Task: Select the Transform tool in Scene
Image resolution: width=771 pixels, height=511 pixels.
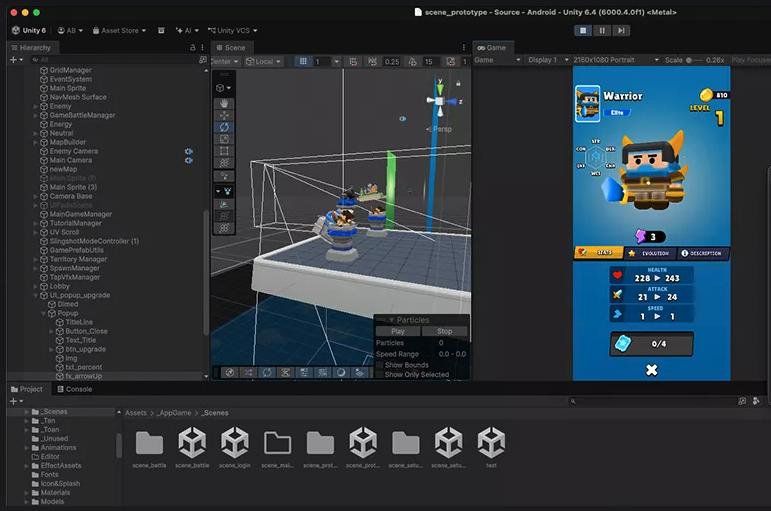Action: click(x=224, y=163)
